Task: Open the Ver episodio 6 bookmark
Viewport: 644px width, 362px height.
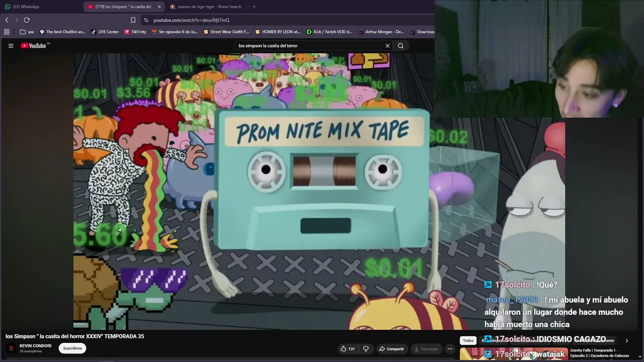Action: tap(175, 32)
